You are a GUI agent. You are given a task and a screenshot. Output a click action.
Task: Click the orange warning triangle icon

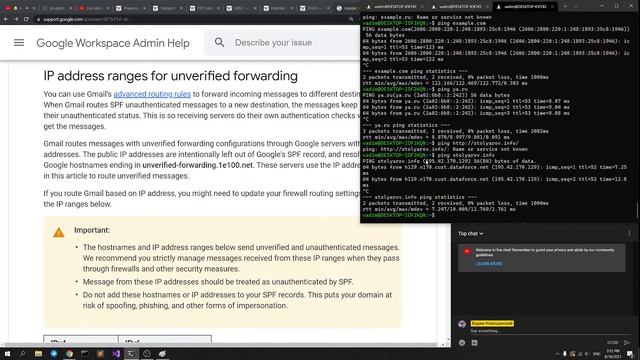[x=59, y=233]
